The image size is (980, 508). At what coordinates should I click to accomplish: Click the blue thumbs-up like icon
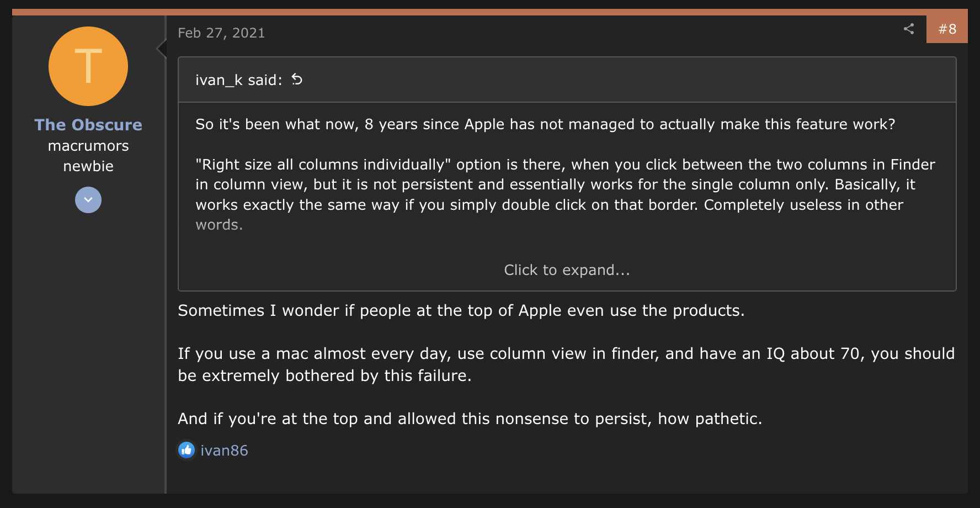pos(187,450)
